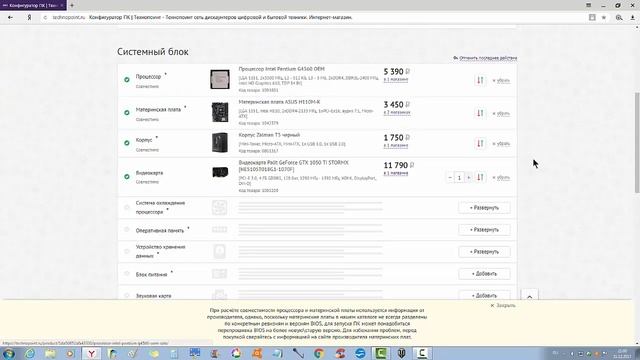Open the Yandex home button in the address bar
This screenshot has height=360, width=640.
(x=29, y=18)
